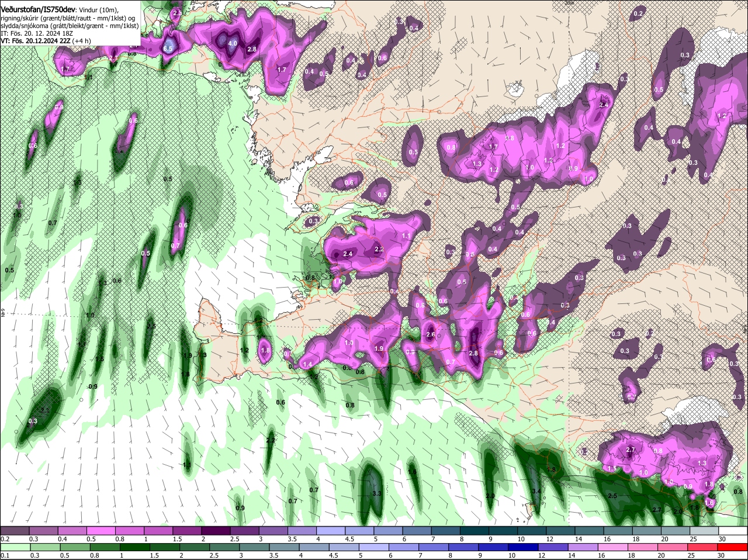Click the dark grey-purple swatch between 0.2 and 0.3

coord(15,530)
